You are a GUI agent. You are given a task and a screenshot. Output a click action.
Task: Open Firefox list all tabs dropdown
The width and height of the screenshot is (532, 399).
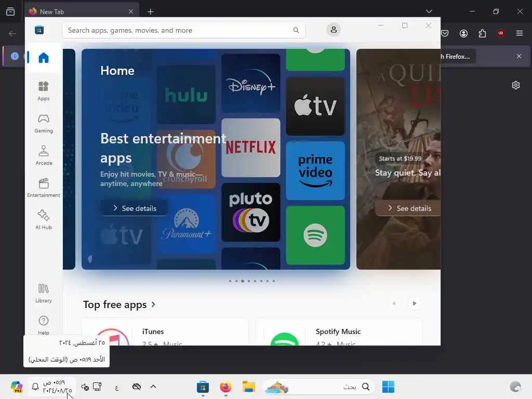click(x=429, y=11)
